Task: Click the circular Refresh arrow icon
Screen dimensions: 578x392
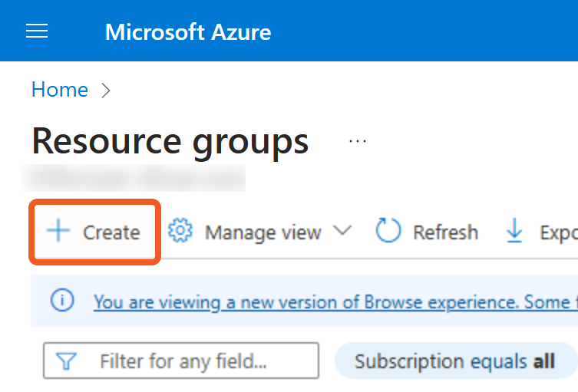Action: (388, 231)
